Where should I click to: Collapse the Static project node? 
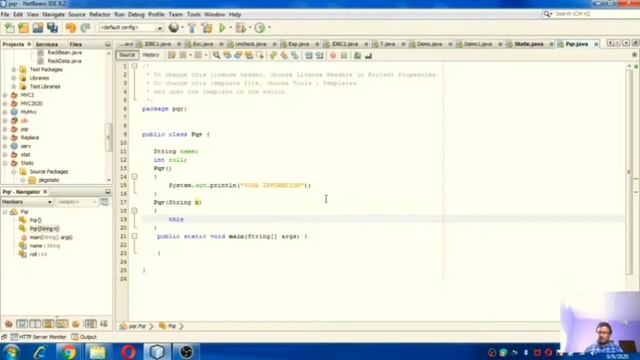(5, 163)
